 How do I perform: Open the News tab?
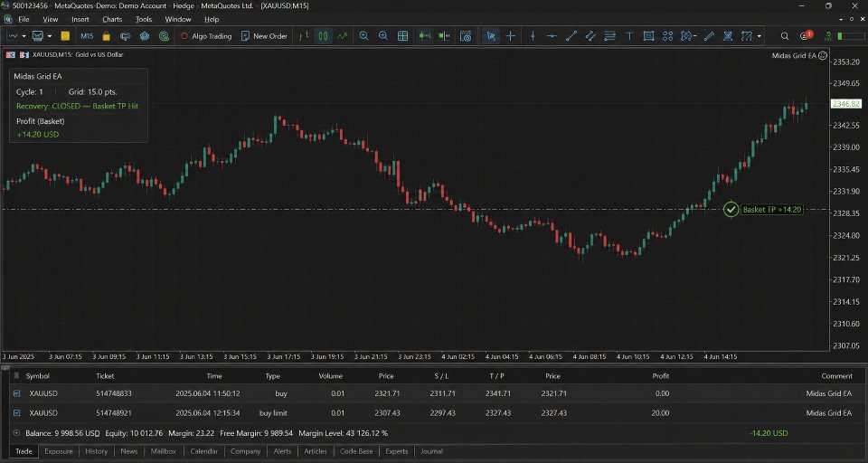129,451
